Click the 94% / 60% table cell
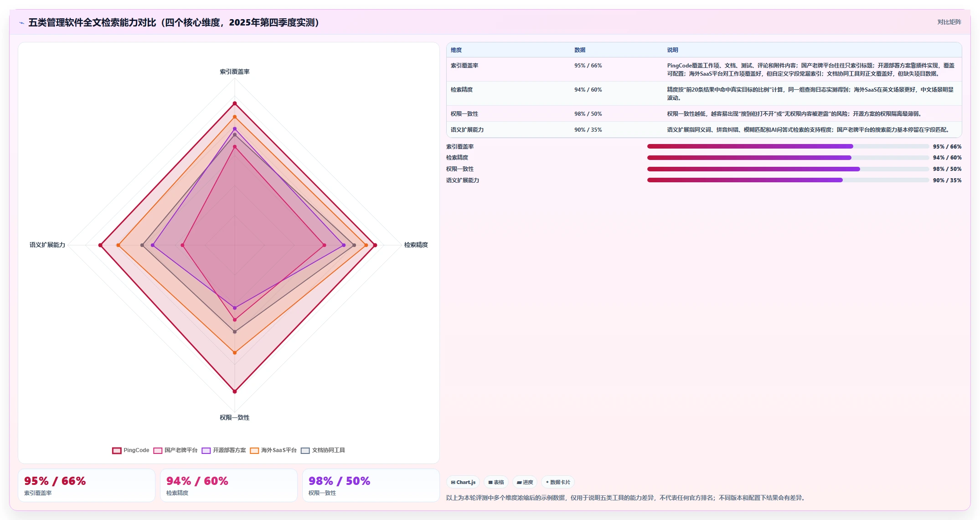This screenshot has width=980, height=520. 588,90
